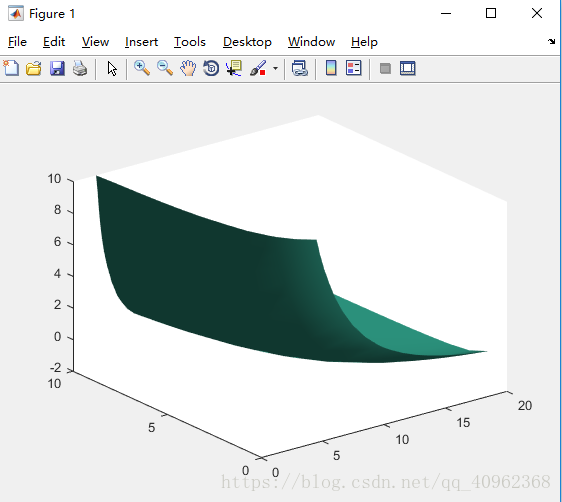Maximize the Figure 1 window

tap(491, 14)
